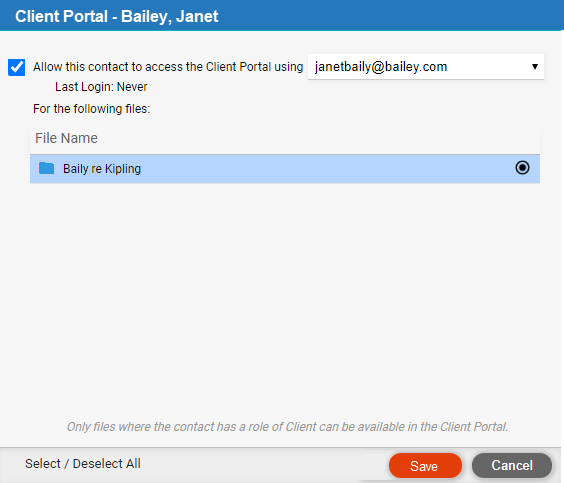The height and width of the screenshot is (483, 564).
Task: Click the italic Client role notice text
Action: 287,427
